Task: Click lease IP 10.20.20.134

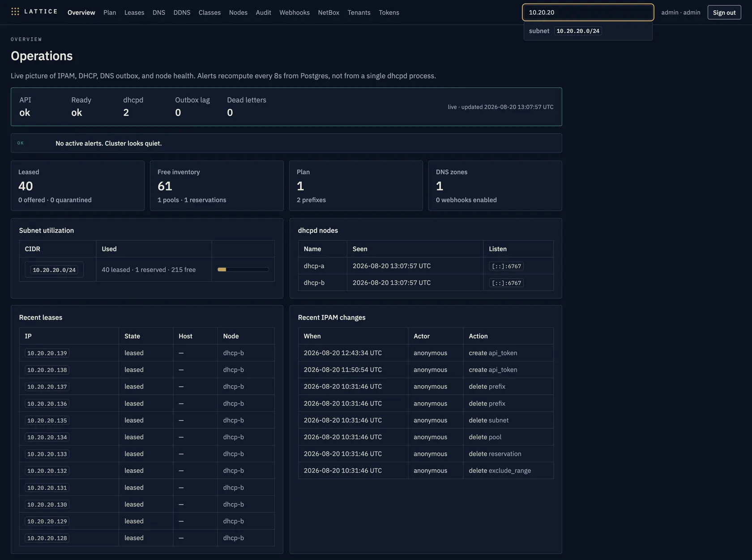Action: click(47, 437)
